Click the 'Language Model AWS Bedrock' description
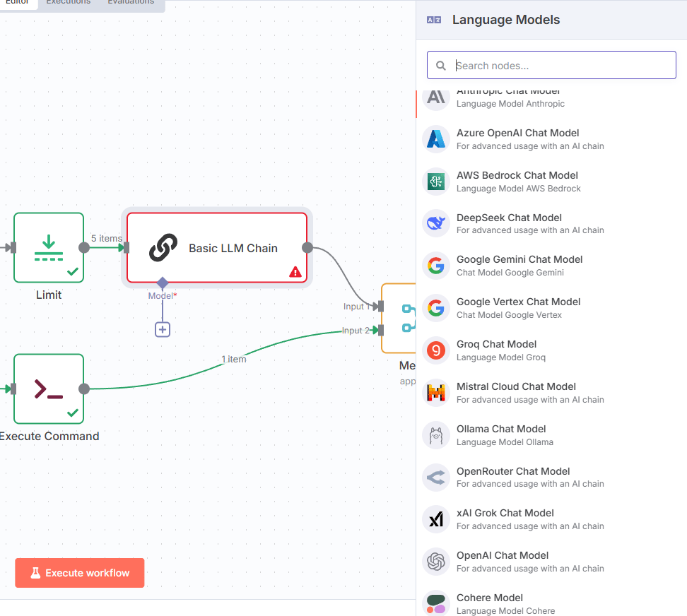Image resolution: width=687 pixels, height=616 pixels. pos(519,188)
